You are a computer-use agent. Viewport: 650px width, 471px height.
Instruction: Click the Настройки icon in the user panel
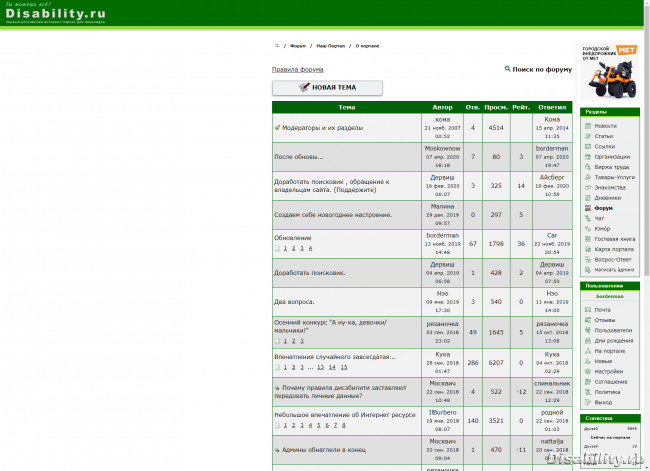click(x=587, y=371)
